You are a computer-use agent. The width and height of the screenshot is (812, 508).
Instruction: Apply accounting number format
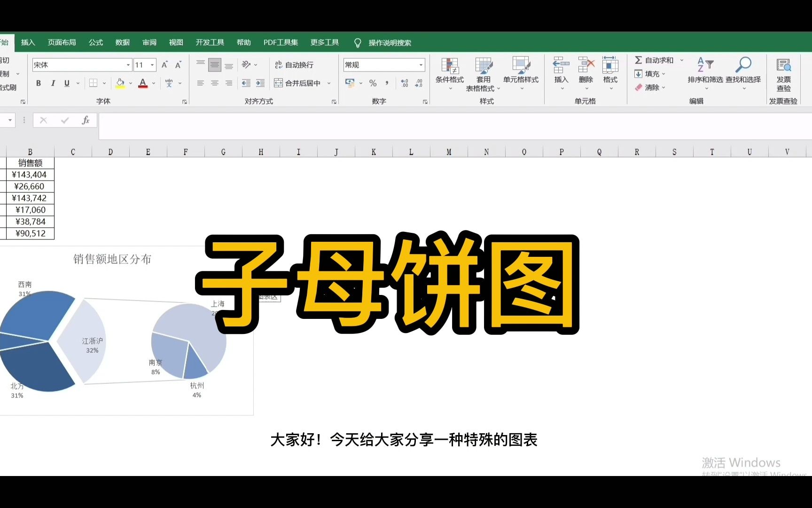click(350, 83)
